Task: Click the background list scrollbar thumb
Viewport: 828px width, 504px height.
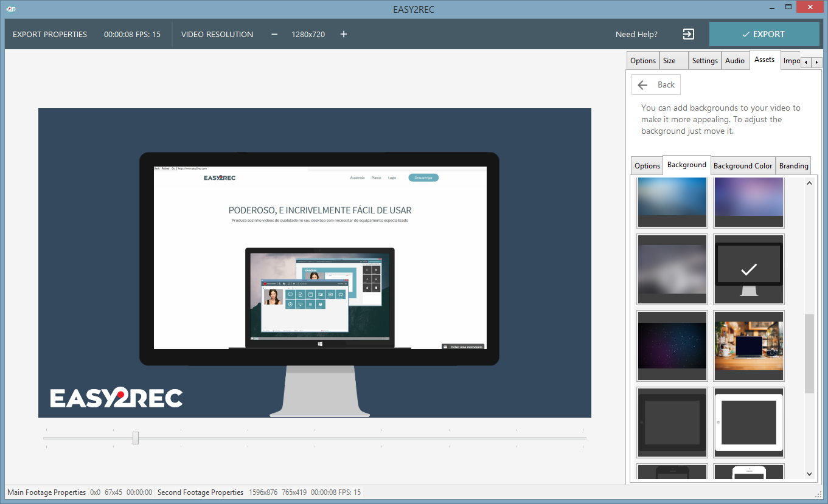Action: point(809,354)
